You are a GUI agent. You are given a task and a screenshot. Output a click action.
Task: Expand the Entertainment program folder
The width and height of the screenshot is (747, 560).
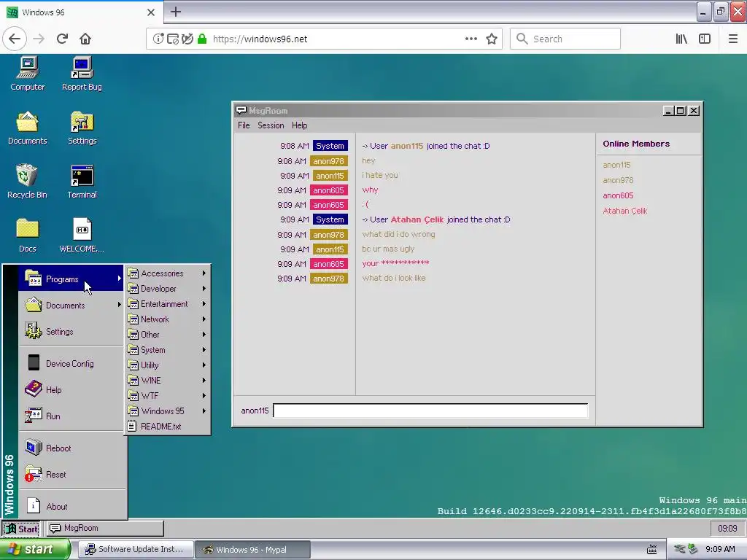(x=167, y=304)
